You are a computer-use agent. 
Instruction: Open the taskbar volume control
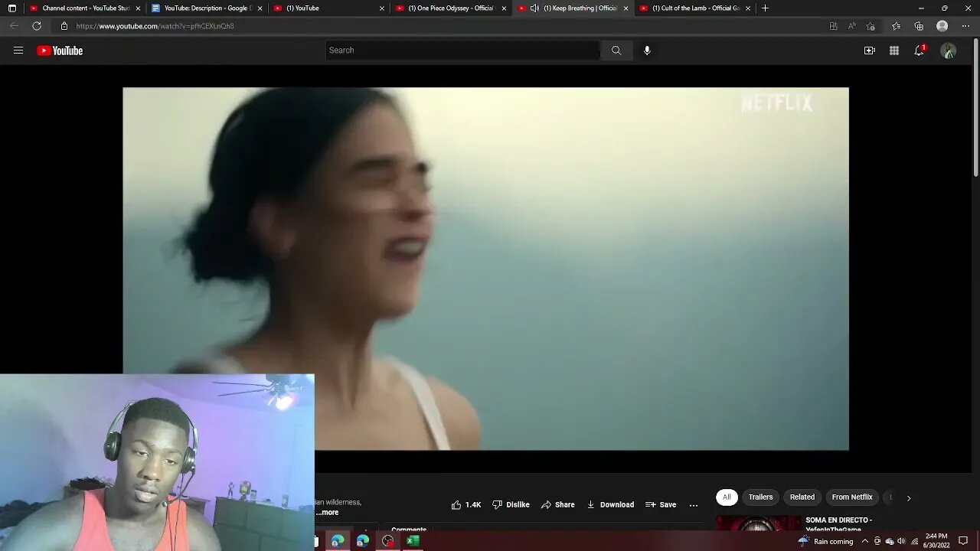[x=901, y=541]
